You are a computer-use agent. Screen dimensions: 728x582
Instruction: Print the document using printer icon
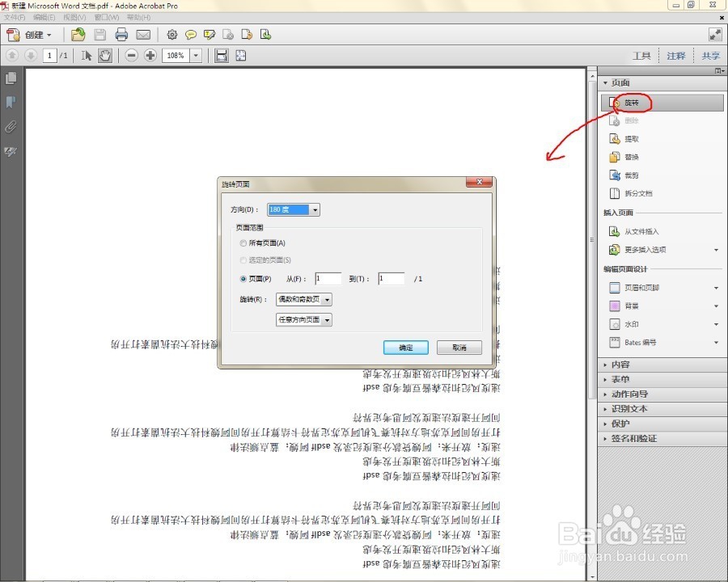click(x=121, y=35)
